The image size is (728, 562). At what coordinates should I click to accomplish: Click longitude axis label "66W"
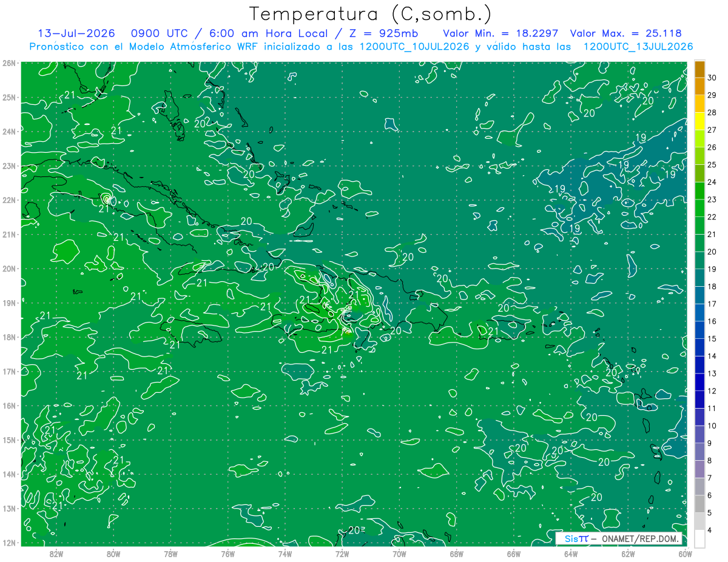pyautogui.click(x=513, y=554)
